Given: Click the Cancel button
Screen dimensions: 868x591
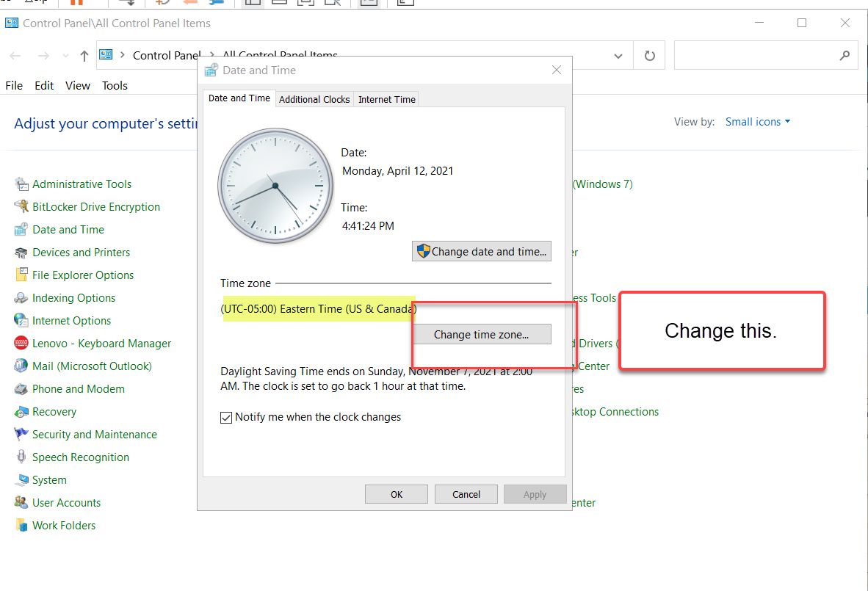Looking at the screenshot, I should (466, 494).
